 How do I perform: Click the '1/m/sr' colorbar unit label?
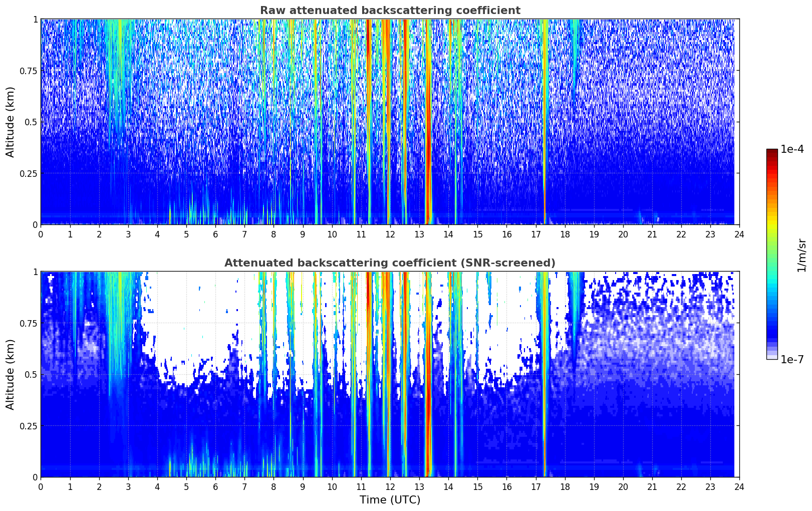801,255
